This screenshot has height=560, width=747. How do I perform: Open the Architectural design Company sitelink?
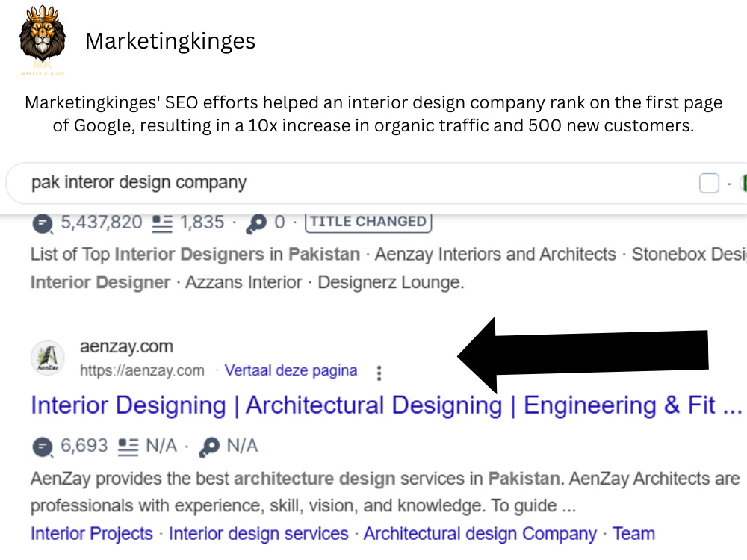point(480,535)
